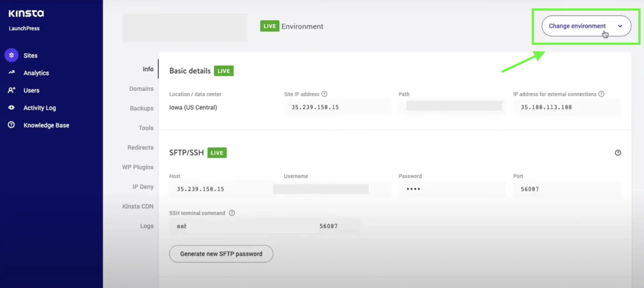Open Activity Log in the sidebar
Screen dimensions: 644x288
(40, 108)
